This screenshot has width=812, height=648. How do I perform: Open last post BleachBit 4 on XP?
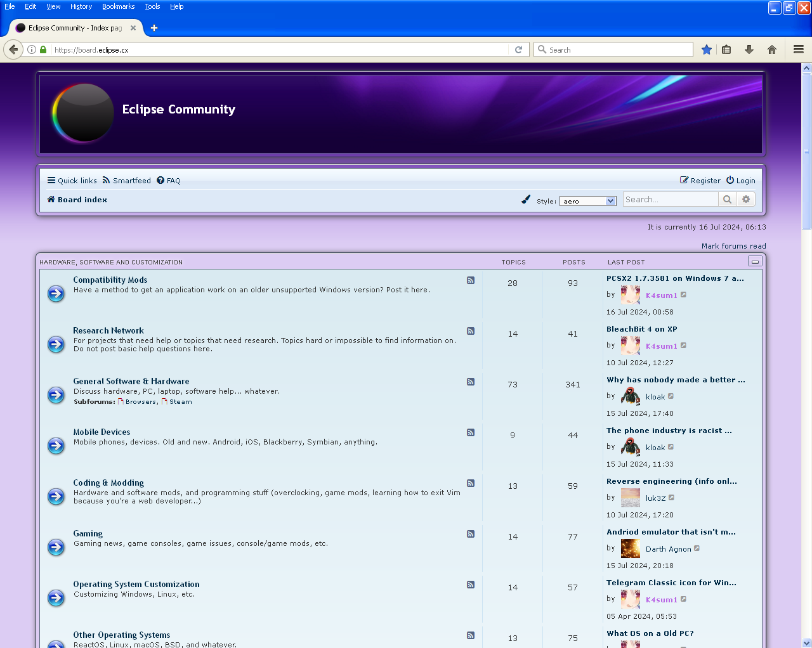[642, 329]
